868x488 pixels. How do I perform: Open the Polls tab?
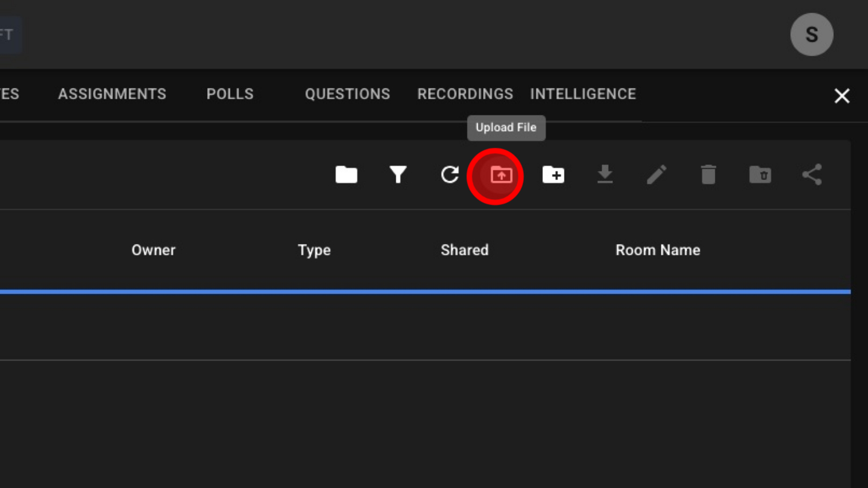click(230, 94)
